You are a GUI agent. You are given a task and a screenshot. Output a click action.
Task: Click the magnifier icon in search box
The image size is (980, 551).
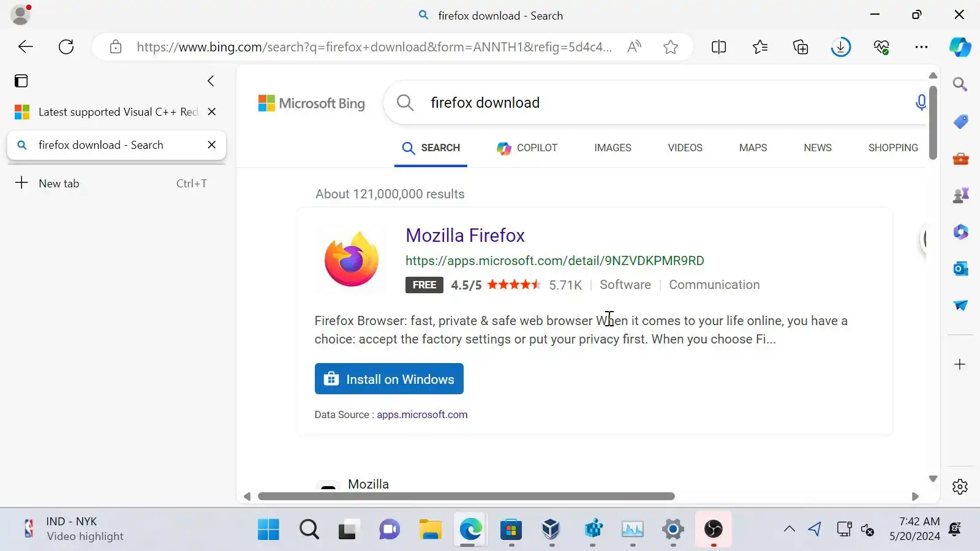point(405,103)
